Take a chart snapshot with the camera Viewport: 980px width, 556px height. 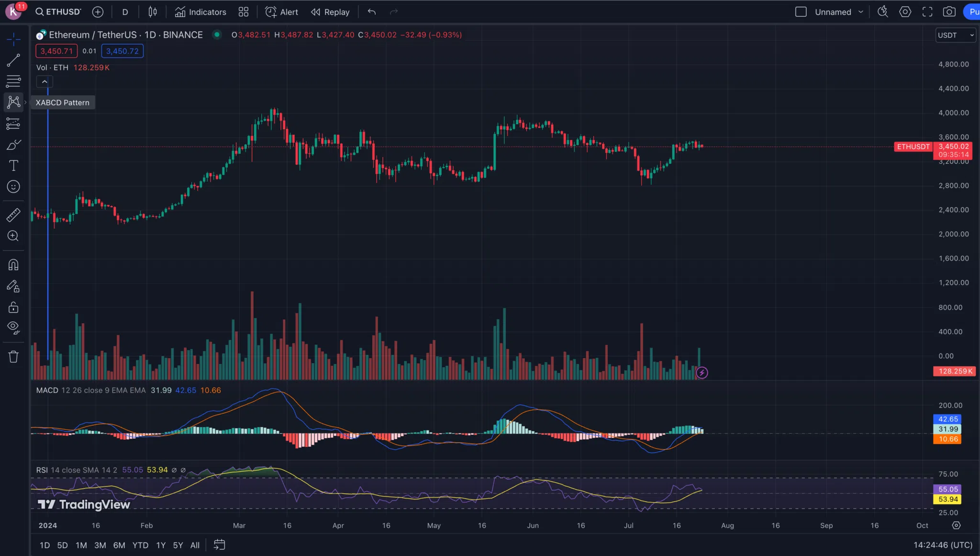click(x=949, y=12)
